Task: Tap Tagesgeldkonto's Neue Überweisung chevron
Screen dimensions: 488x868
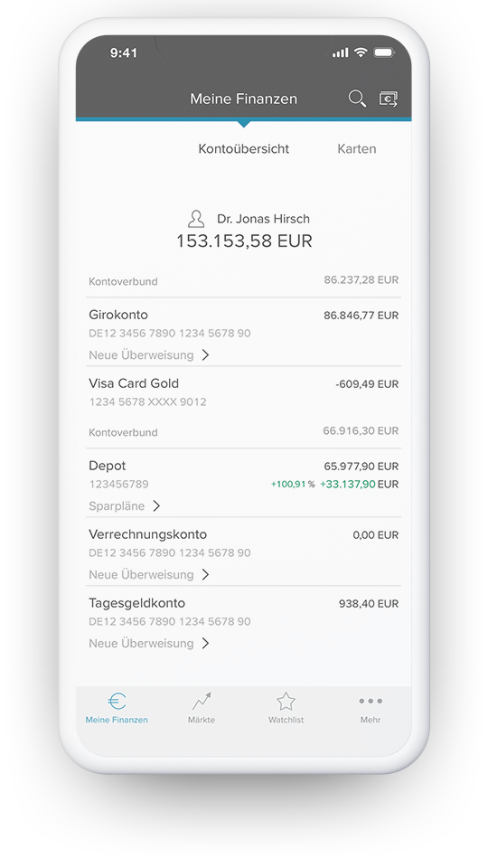Action: click(205, 643)
